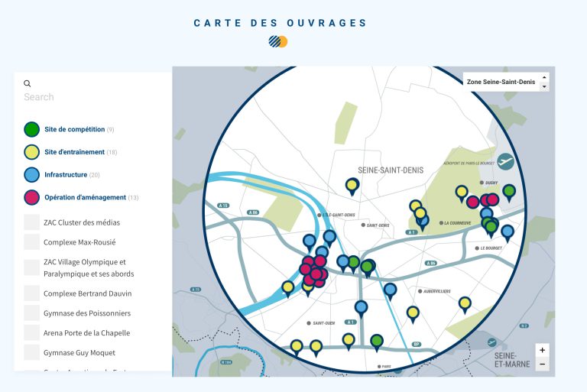Select the blue marker above Saint-Ouen A1
Screen dimensions: 587x392
tap(361, 309)
